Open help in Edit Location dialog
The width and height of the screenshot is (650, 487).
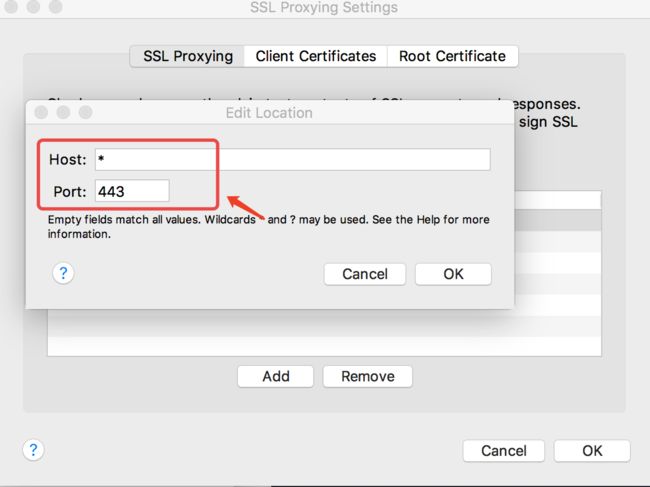pyautogui.click(x=63, y=273)
